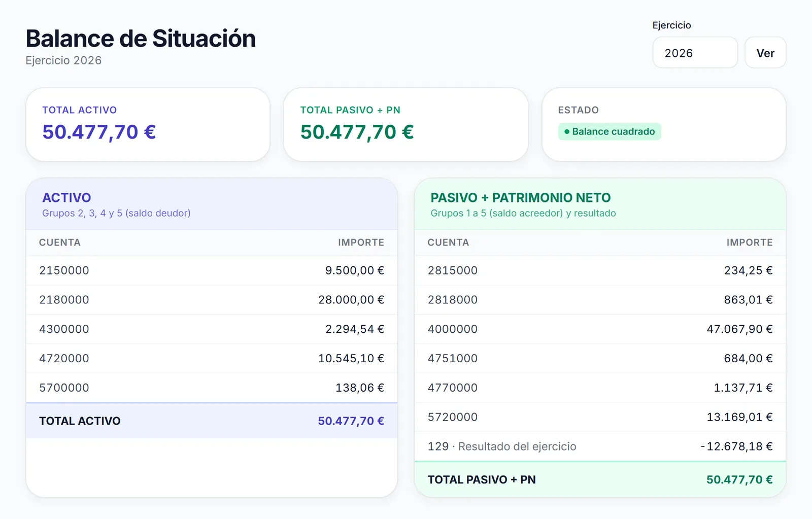
Task: Select account 4720000 row
Action: [212, 359]
